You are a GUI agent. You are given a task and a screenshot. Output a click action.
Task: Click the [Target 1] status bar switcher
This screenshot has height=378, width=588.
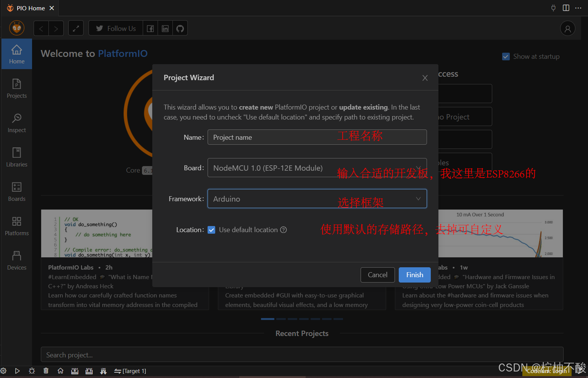point(130,371)
